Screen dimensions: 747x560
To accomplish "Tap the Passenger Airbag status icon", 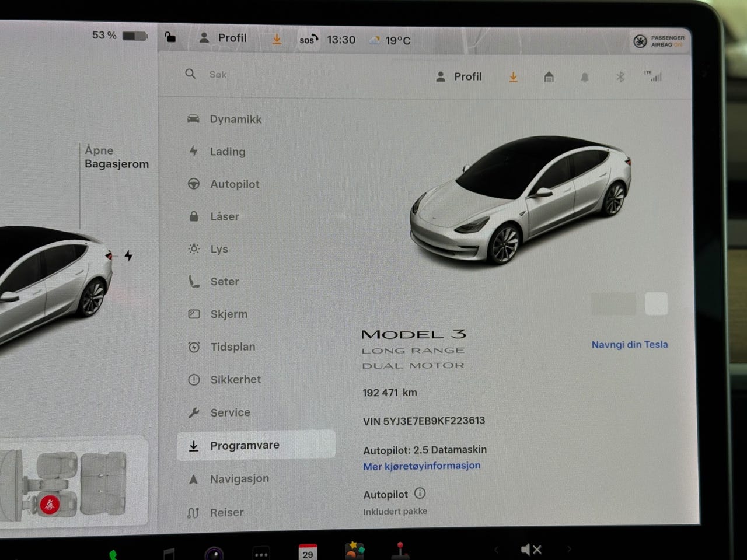I will (659, 41).
